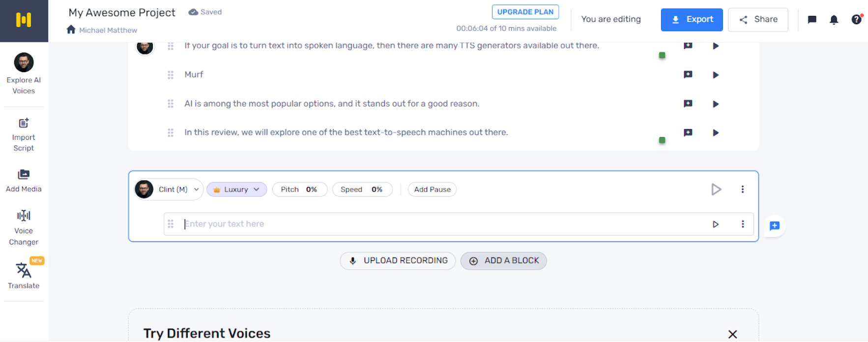Open the Luxury style dropdown

[x=236, y=189]
